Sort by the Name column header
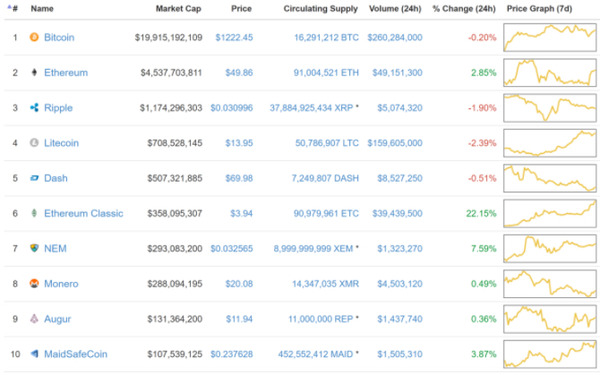600x375 pixels. 42,8
